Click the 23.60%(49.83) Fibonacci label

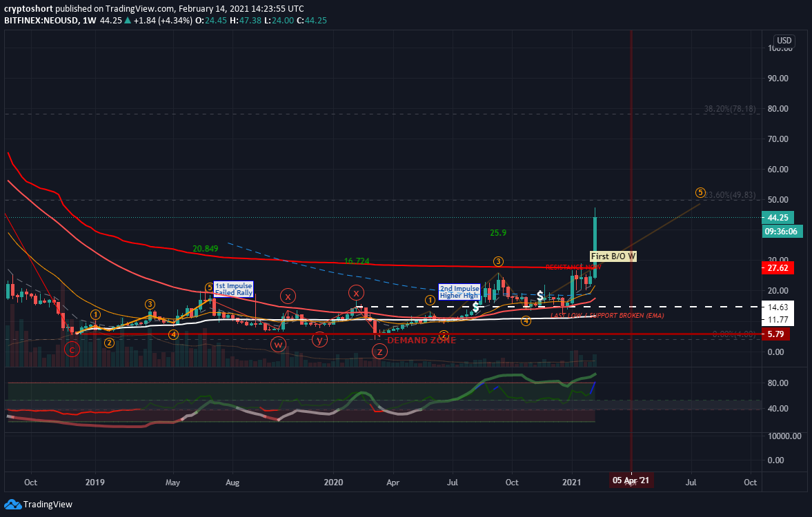pyautogui.click(x=730, y=195)
